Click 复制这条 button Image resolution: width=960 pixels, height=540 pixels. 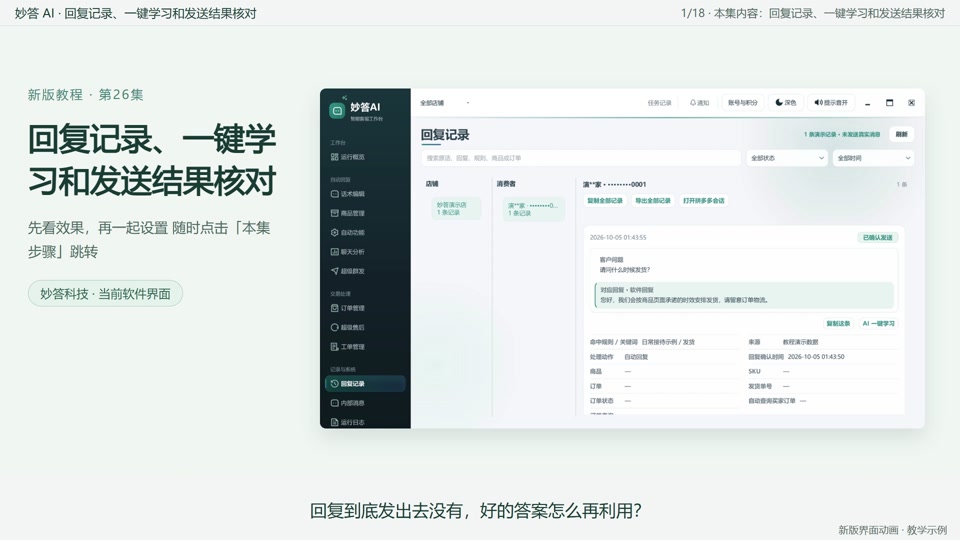point(838,323)
